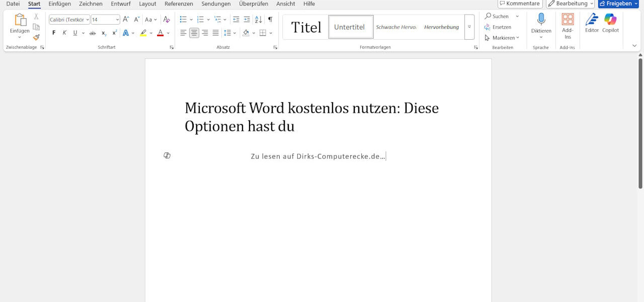644x302 pixels.
Task: Apply superscript formatting
Action: pyautogui.click(x=114, y=33)
